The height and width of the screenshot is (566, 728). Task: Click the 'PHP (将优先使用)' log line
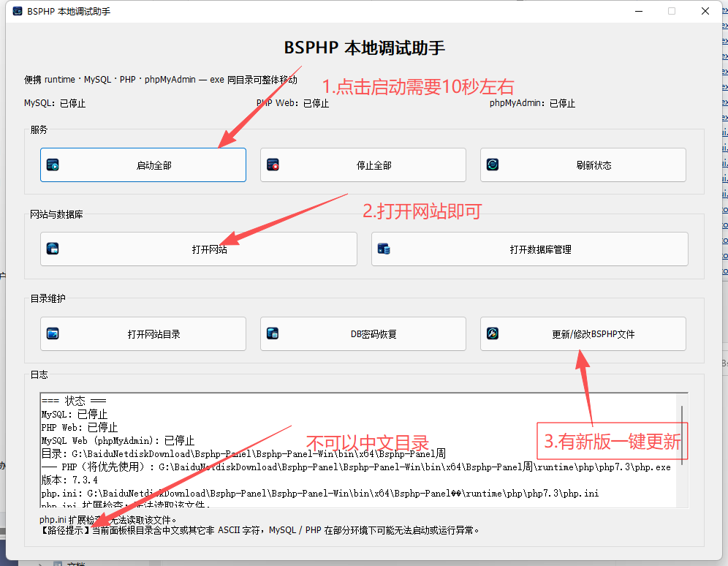tap(356, 467)
